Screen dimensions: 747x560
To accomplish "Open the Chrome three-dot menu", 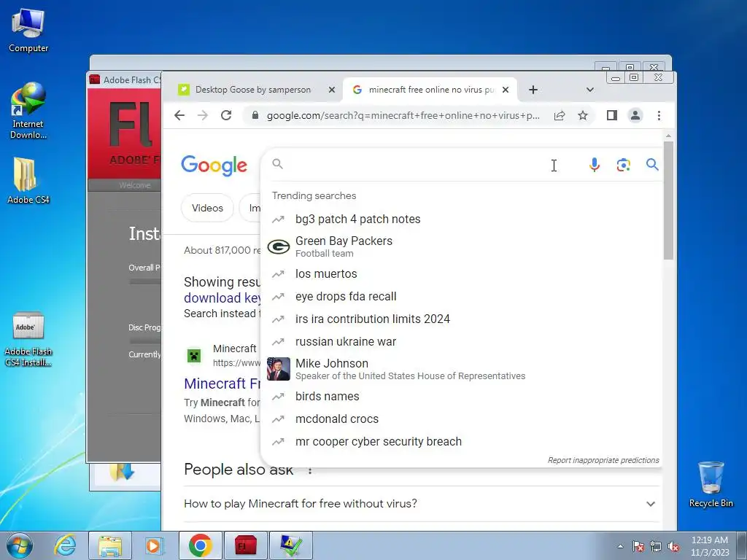I will [659, 115].
